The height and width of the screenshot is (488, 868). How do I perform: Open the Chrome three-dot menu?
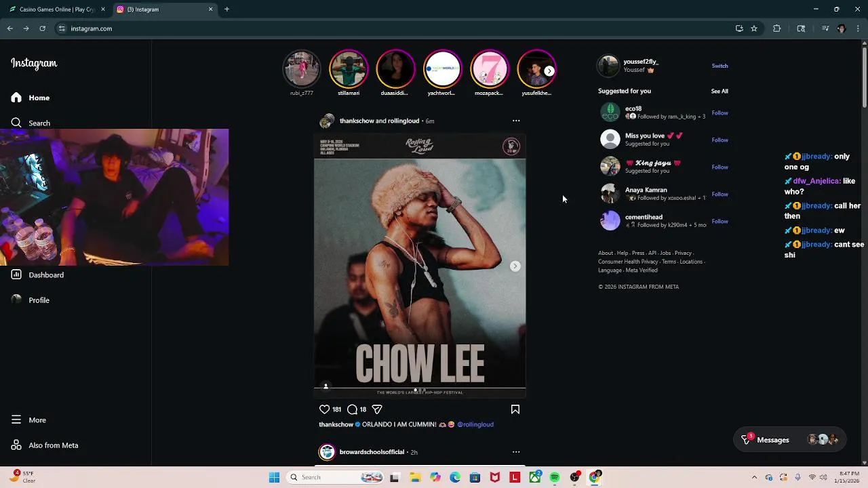pos(858,28)
